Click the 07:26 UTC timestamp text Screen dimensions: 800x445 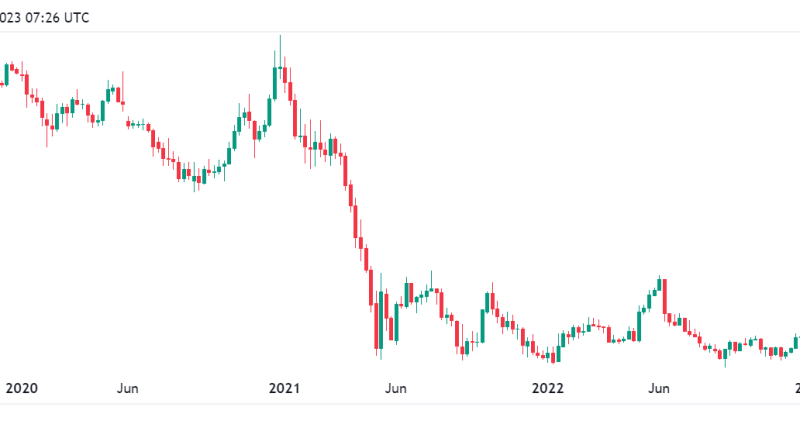coord(57,18)
